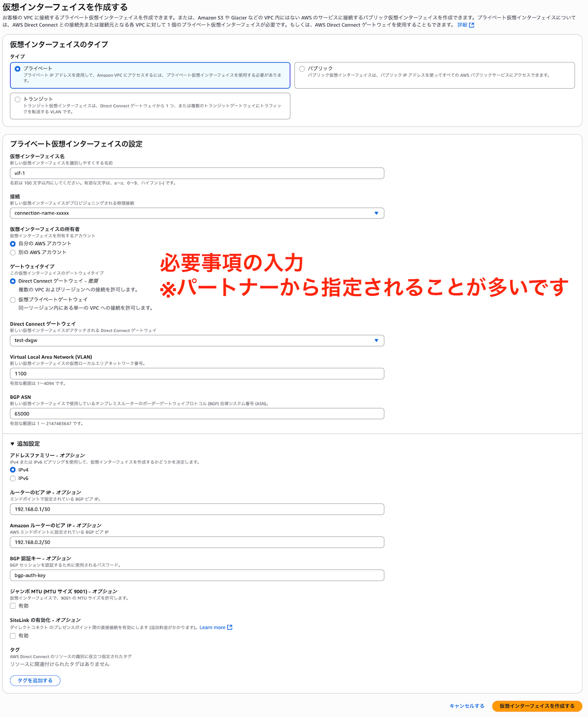This screenshot has width=588, height=717.
Task: Click the 仮想インターフェイス名 field vif-1
Action: point(197,173)
